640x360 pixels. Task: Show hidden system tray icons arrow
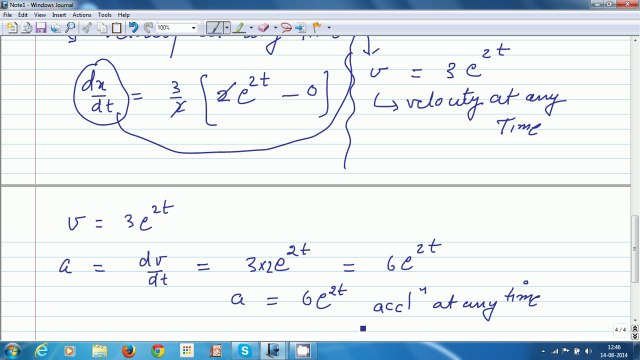point(543,351)
